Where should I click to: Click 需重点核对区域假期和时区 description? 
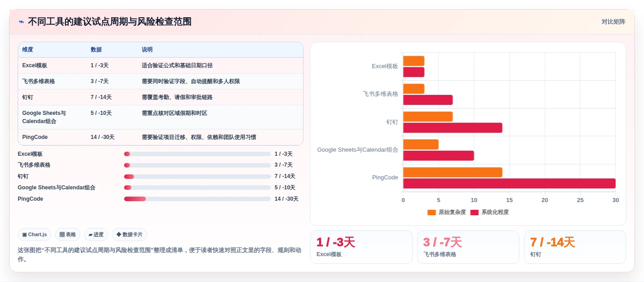[x=174, y=114]
